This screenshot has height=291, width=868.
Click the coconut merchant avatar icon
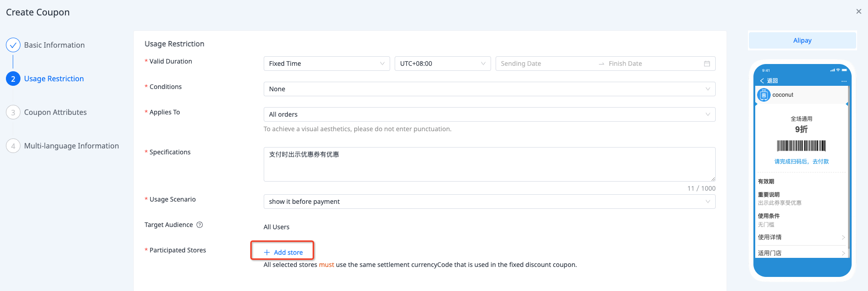tap(764, 95)
